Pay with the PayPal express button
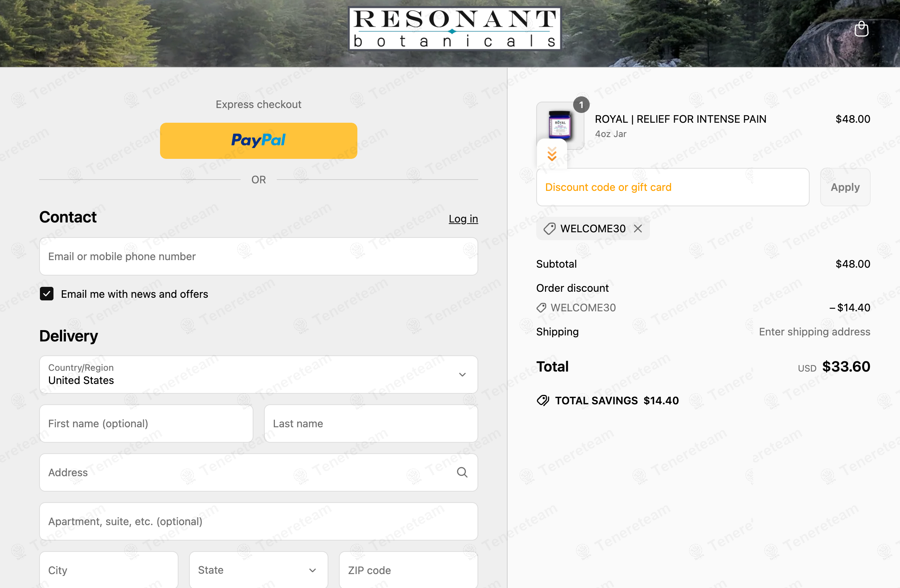 click(258, 140)
